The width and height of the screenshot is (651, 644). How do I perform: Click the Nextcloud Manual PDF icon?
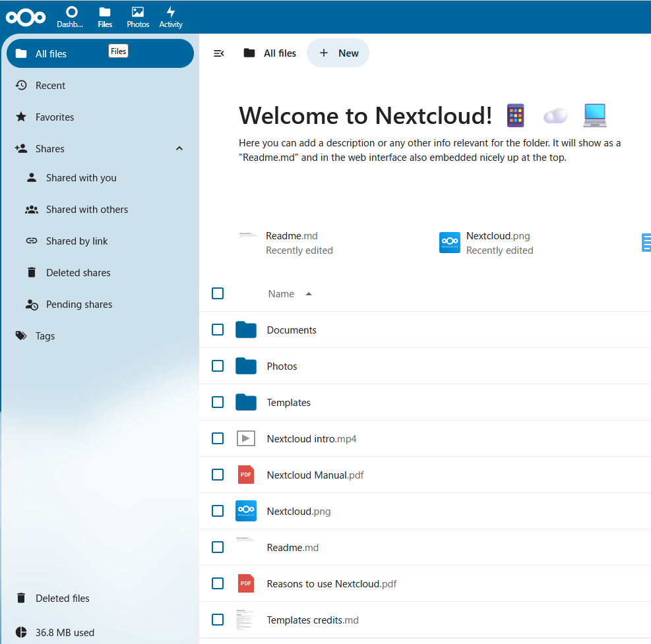pos(246,475)
